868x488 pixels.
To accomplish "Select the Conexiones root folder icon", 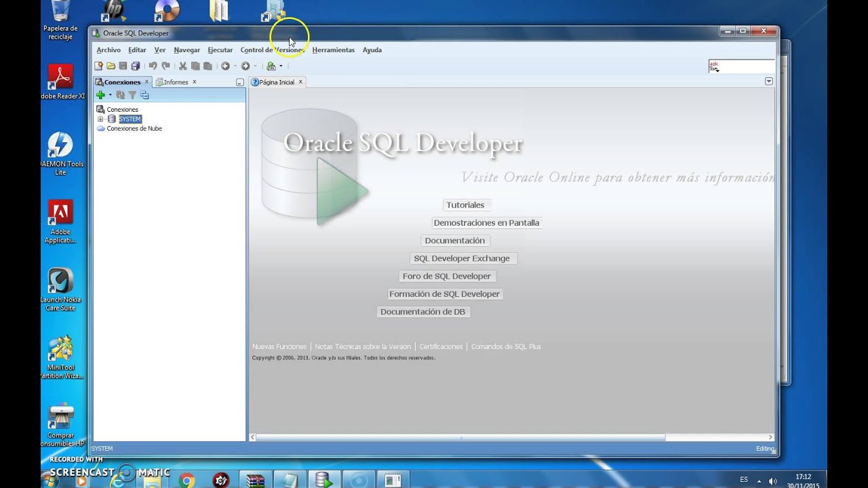I will 100,109.
